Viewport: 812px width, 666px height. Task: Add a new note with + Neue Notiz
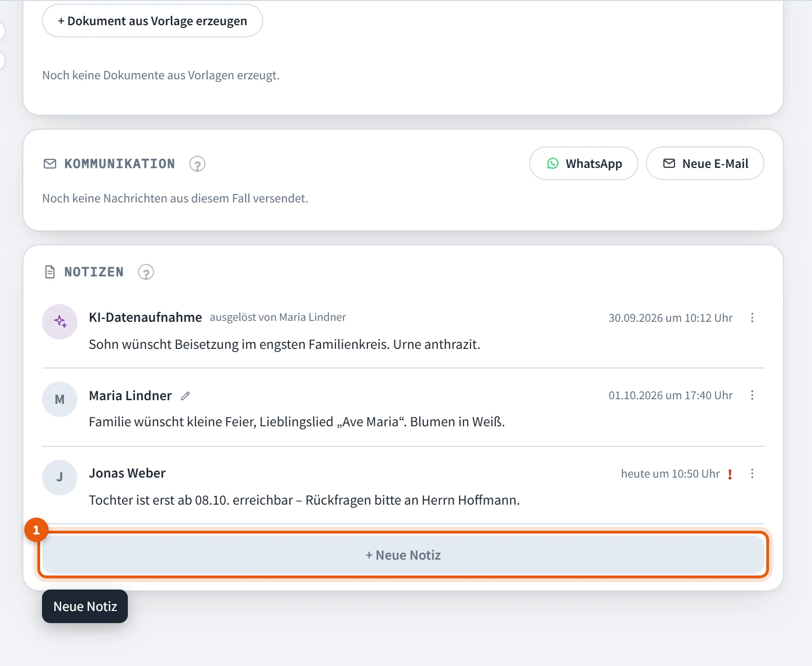403,555
